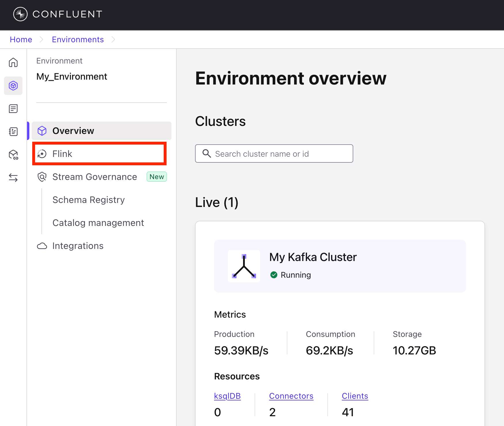Open Flink from the sidebar
The image size is (504, 426).
62,154
